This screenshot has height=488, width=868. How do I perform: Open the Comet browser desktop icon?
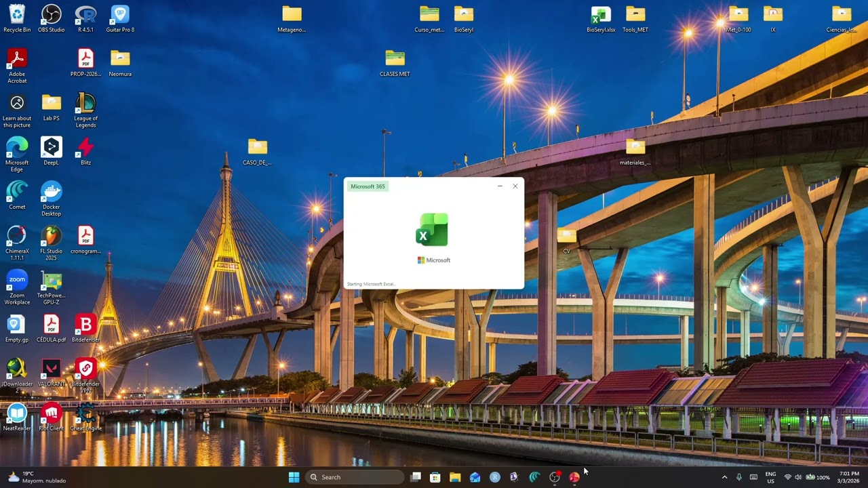pos(17,195)
